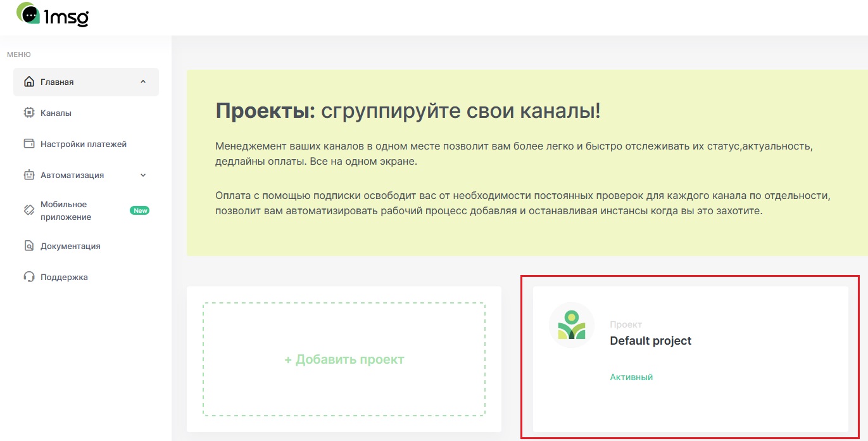Open Мобильное приложение menu entry
Image resolution: width=868 pixels, height=441 pixels.
(x=66, y=210)
